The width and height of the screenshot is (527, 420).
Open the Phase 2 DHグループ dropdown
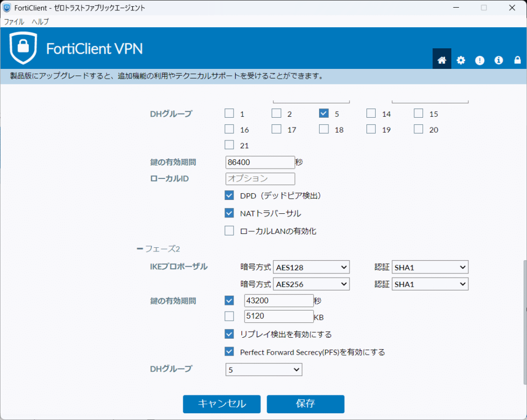264,370
